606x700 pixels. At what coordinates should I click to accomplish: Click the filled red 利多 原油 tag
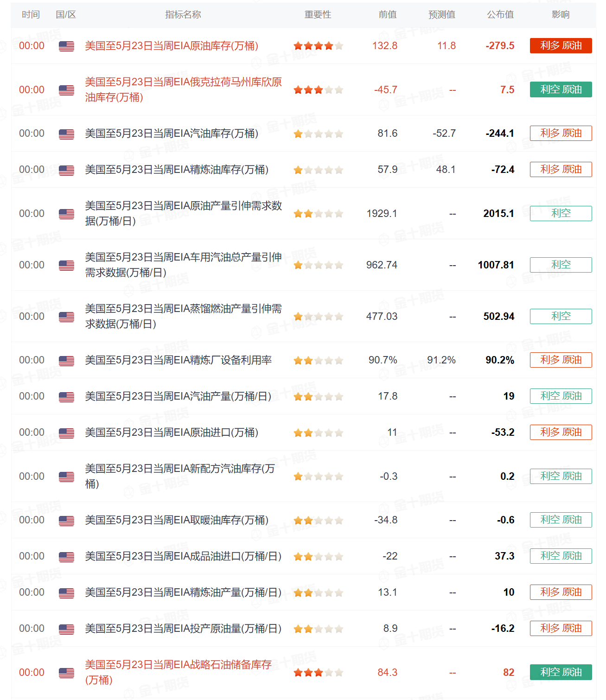[x=561, y=45]
